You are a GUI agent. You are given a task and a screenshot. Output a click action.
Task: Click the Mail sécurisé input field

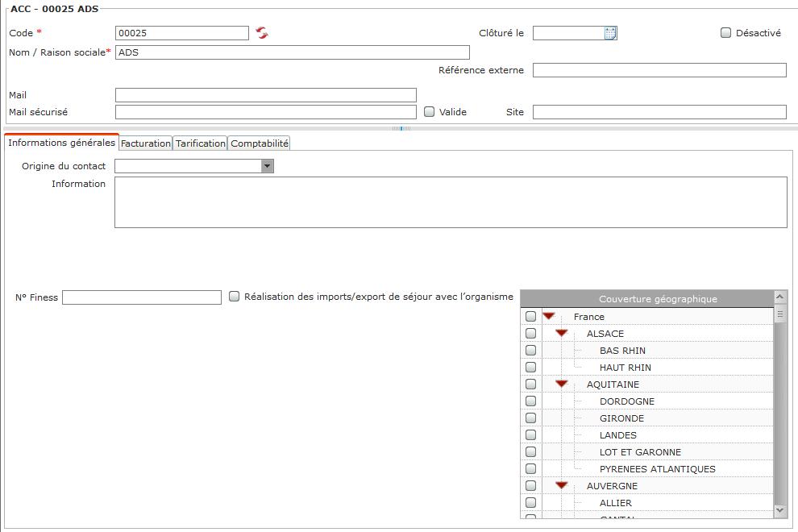pos(266,112)
